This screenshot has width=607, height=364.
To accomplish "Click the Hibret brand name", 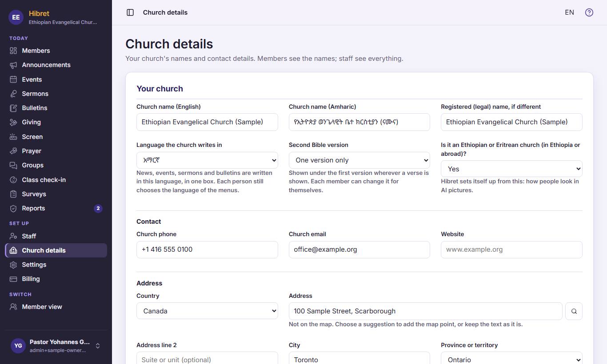I will [x=39, y=13].
